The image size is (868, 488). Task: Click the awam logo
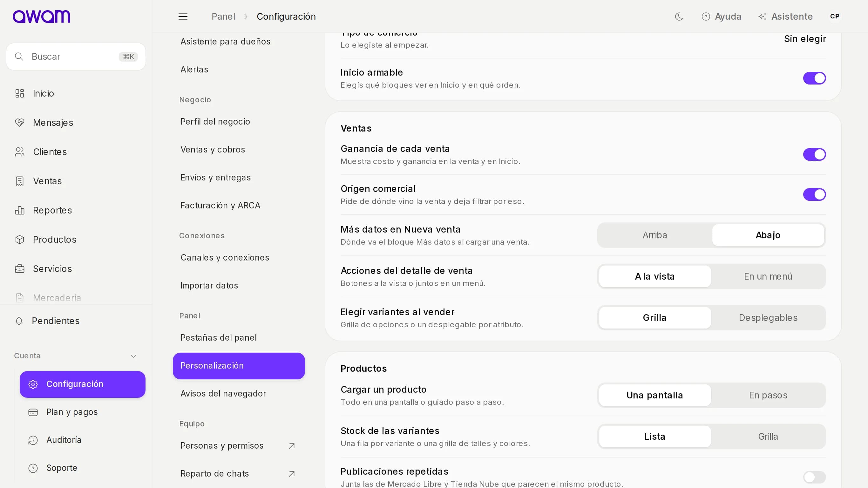point(41,16)
